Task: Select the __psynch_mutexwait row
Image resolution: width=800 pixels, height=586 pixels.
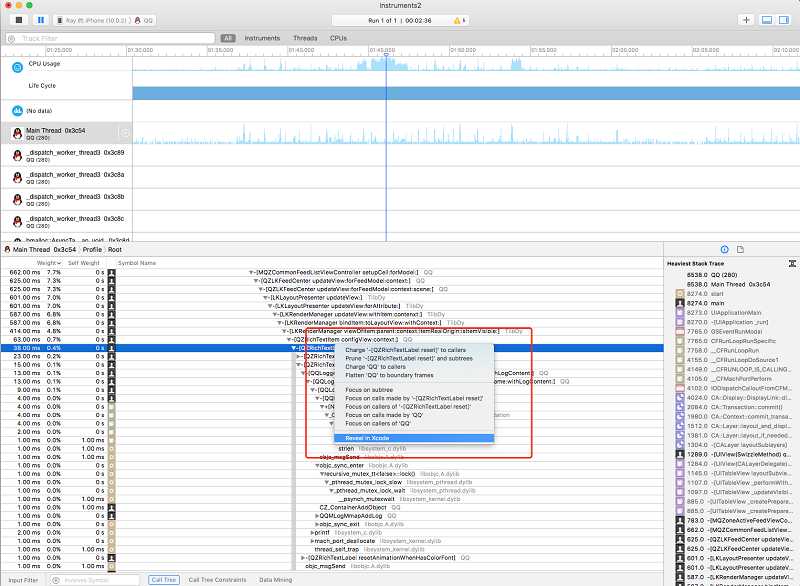Action: (x=332, y=499)
